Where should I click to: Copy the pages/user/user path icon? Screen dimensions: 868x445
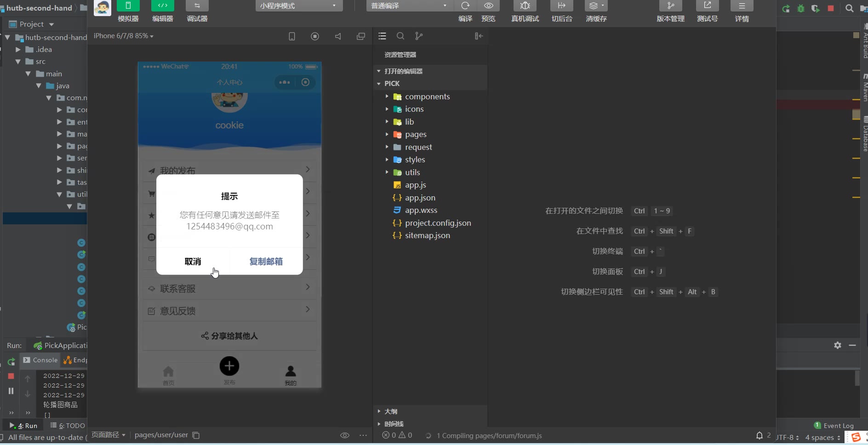[x=196, y=435]
